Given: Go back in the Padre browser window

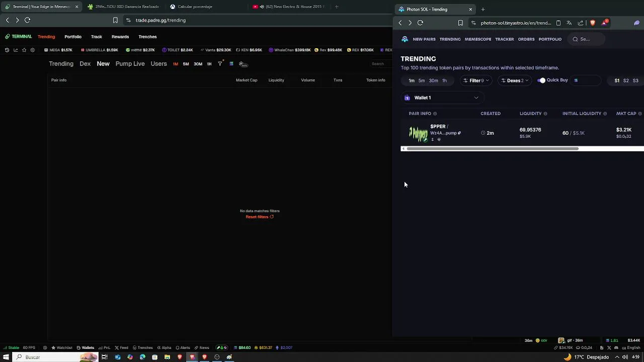Looking at the screenshot, I should pyautogui.click(x=8, y=20).
